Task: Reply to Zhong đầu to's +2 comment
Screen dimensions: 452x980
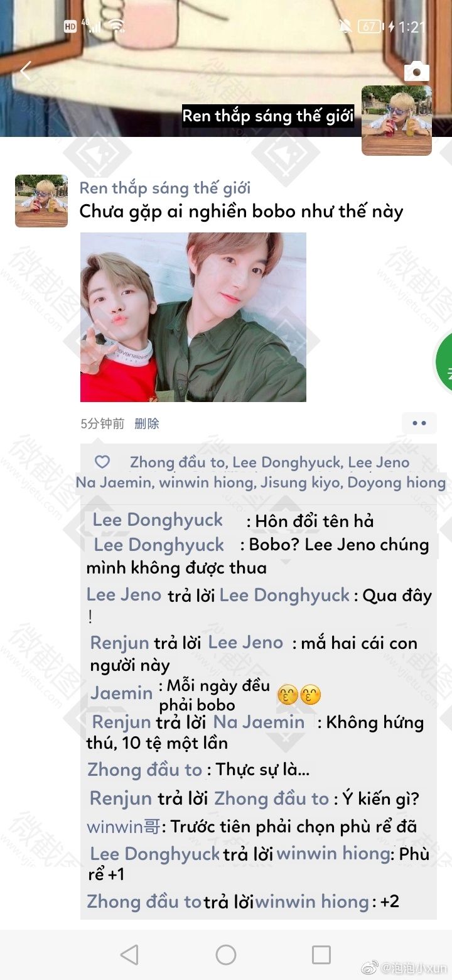Action: pyautogui.click(x=243, y=902)
